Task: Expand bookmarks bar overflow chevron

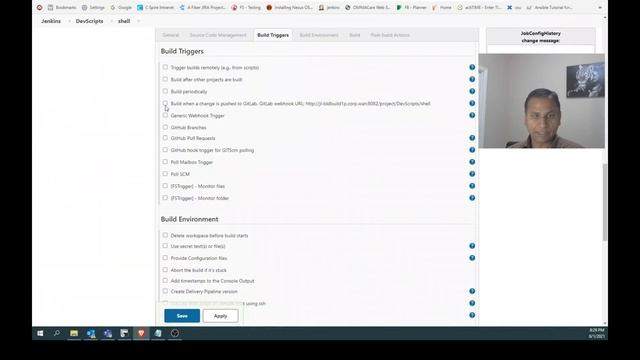Action: click(x=600, y=7)
